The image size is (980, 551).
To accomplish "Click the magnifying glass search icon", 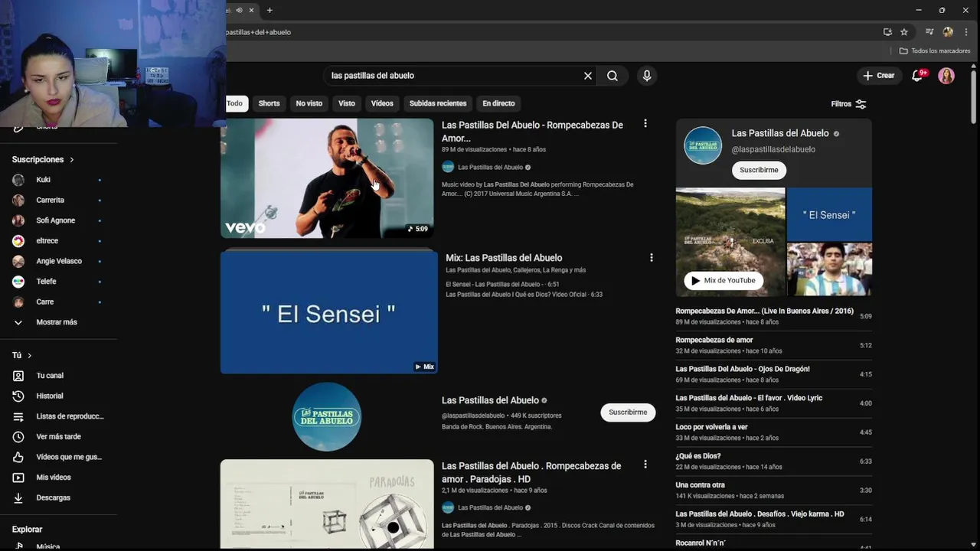I will point(612,76).
